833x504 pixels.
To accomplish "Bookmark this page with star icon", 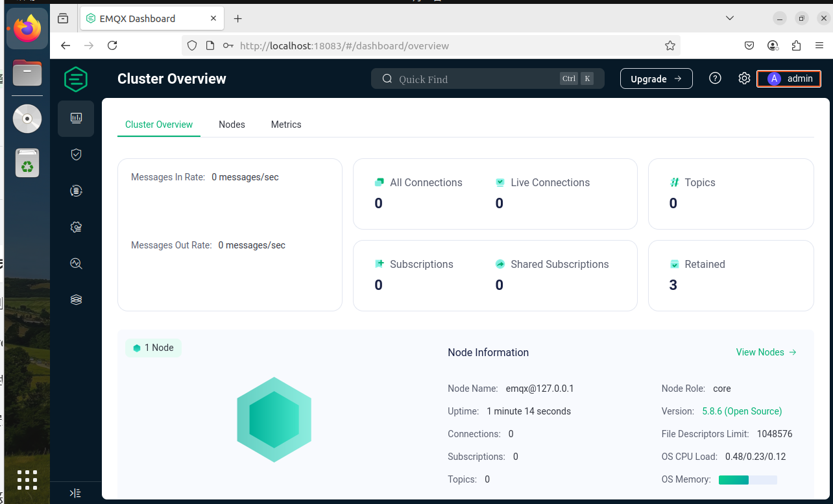I will click(x=670, y=45).
